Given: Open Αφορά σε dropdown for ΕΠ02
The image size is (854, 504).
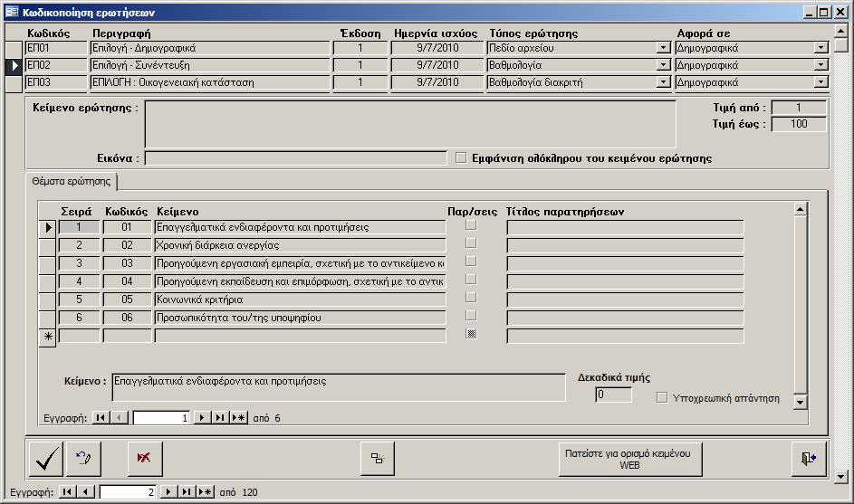Looking at the screenshot, I should point(820,65).
